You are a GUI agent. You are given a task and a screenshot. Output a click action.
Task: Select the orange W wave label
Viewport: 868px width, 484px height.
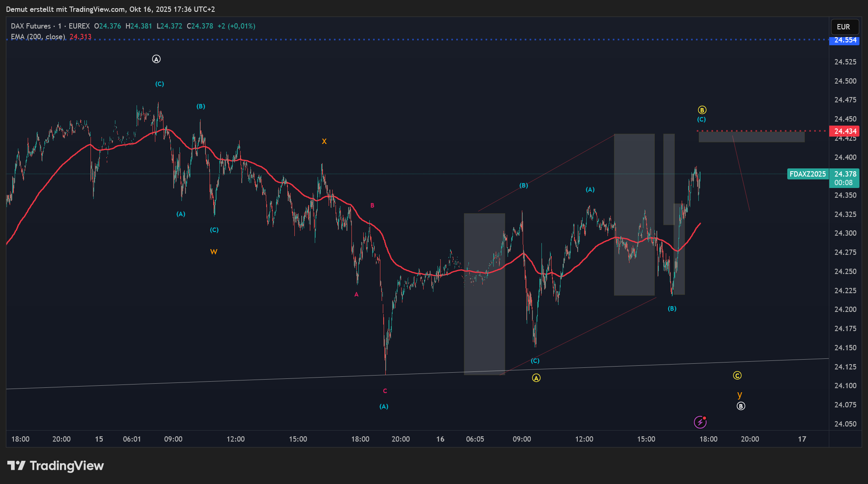coord(214,252)
